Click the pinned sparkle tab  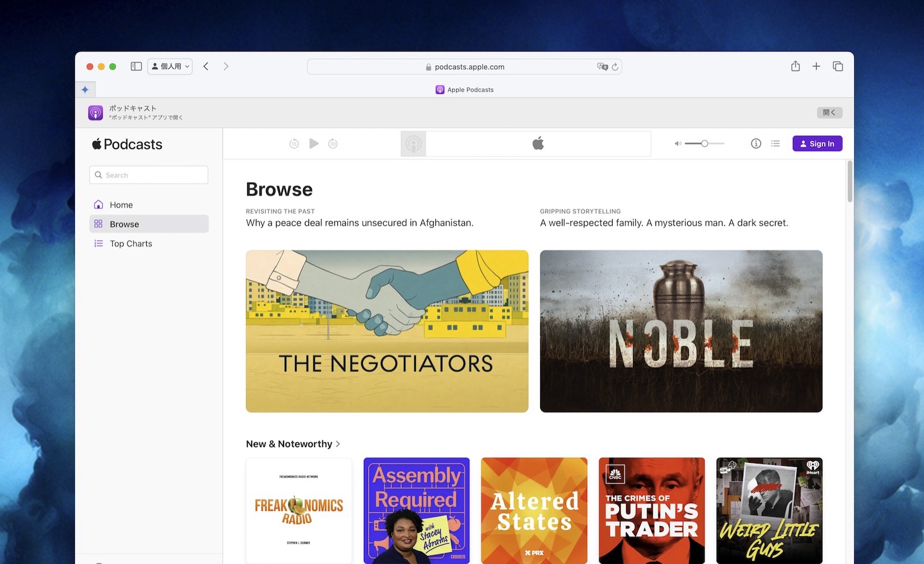click(85, 90)
